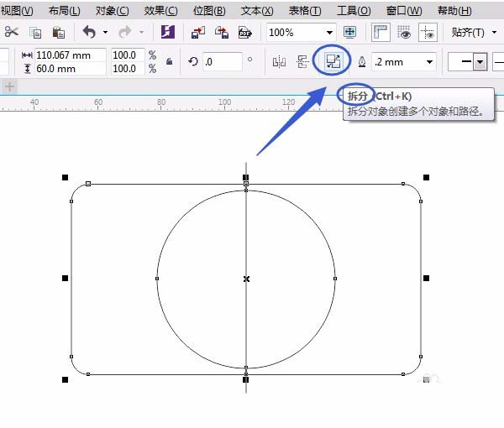Click the Import icon
Image resolution: width=504 pixels, height=428 pixels.
click(198, 33)
